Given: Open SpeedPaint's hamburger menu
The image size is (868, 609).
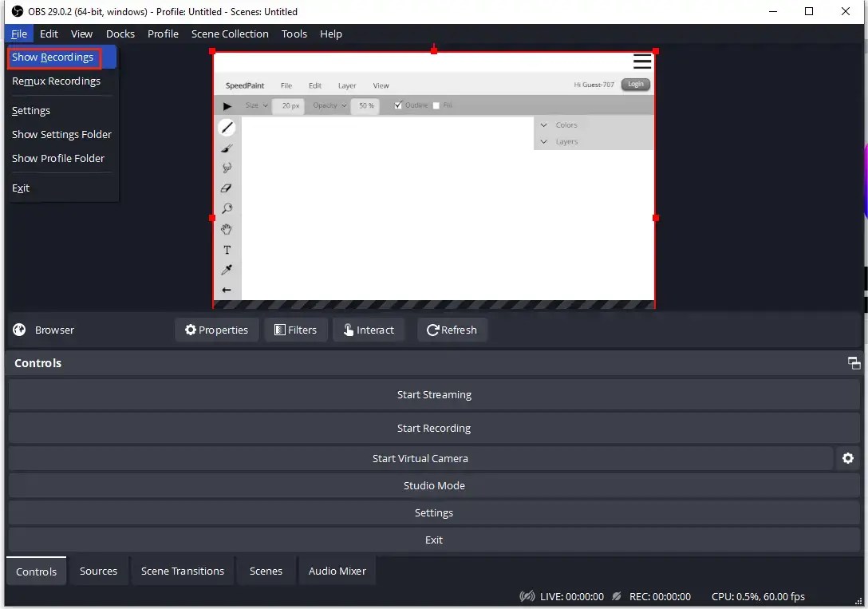Looking at the screenshot, I should click(x=642, y=61).
